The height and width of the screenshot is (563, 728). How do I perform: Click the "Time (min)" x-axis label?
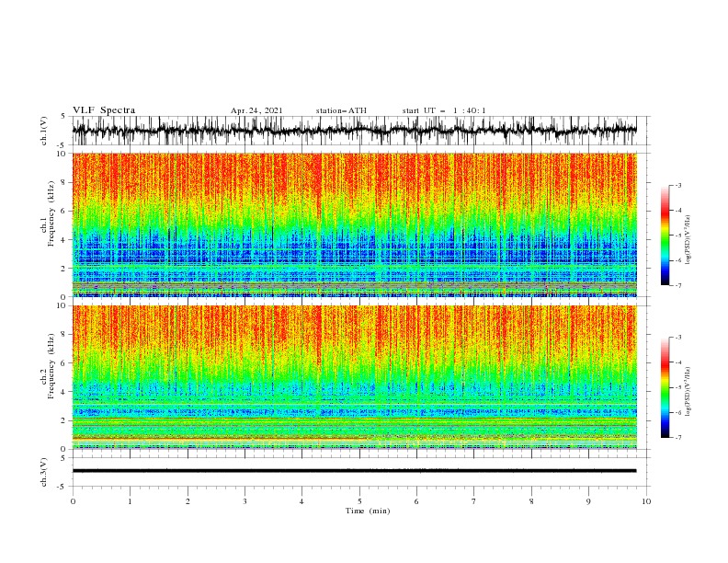point(368,511)
